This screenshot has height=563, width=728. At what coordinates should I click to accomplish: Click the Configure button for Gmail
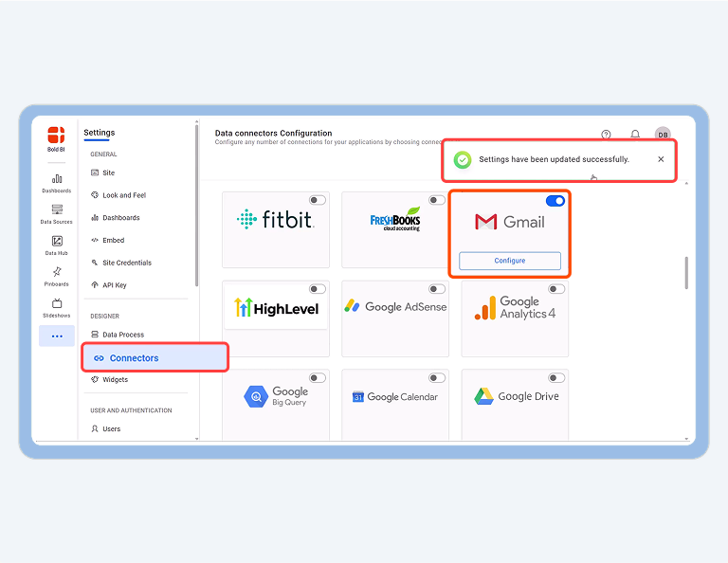tap(510, 261)
